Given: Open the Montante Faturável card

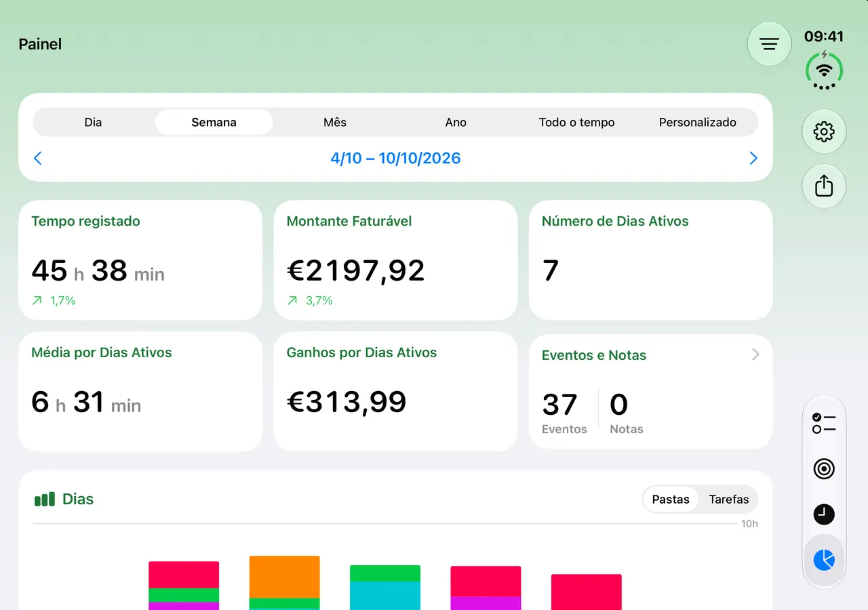Looking at the screenshot, I should 395,260.
